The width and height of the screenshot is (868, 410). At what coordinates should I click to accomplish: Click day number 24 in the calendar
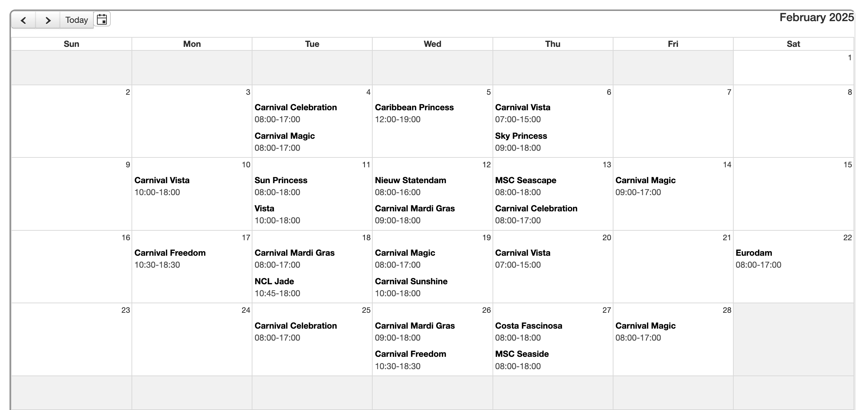tap(246, 310)
